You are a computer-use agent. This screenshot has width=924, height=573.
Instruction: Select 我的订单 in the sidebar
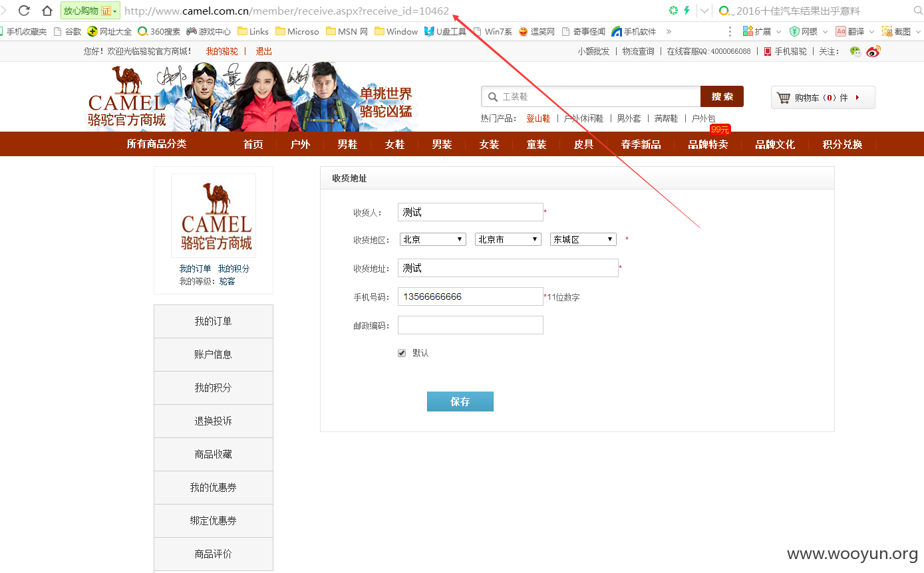click(214, 321)
